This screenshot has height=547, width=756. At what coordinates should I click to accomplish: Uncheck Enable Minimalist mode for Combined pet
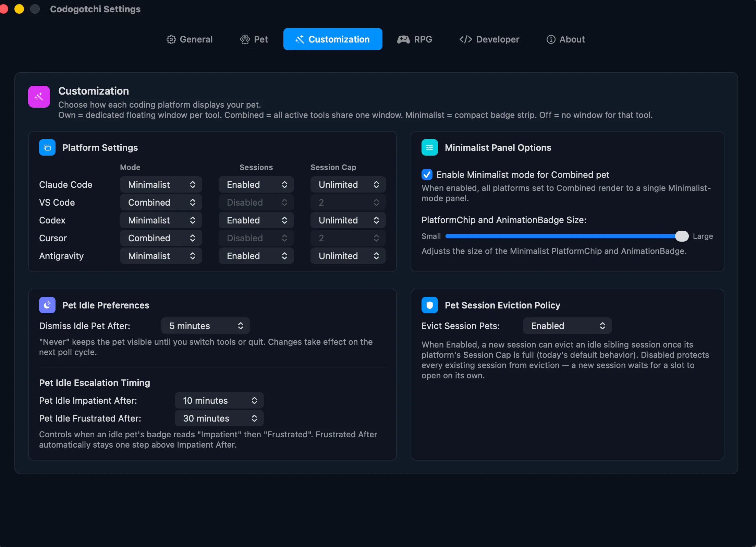point(427,175)
